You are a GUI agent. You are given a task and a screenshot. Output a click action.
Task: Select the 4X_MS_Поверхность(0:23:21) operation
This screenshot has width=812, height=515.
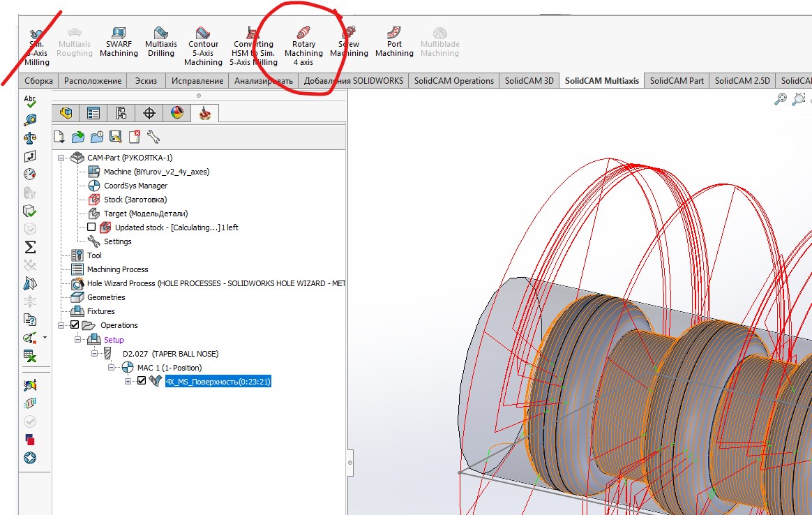tap(218, 382)
